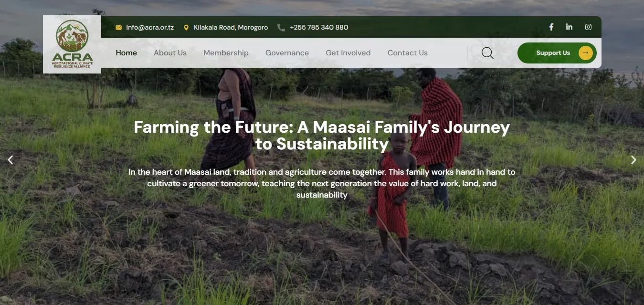
Task: Click the location pin icon
Action: point(186,28)
